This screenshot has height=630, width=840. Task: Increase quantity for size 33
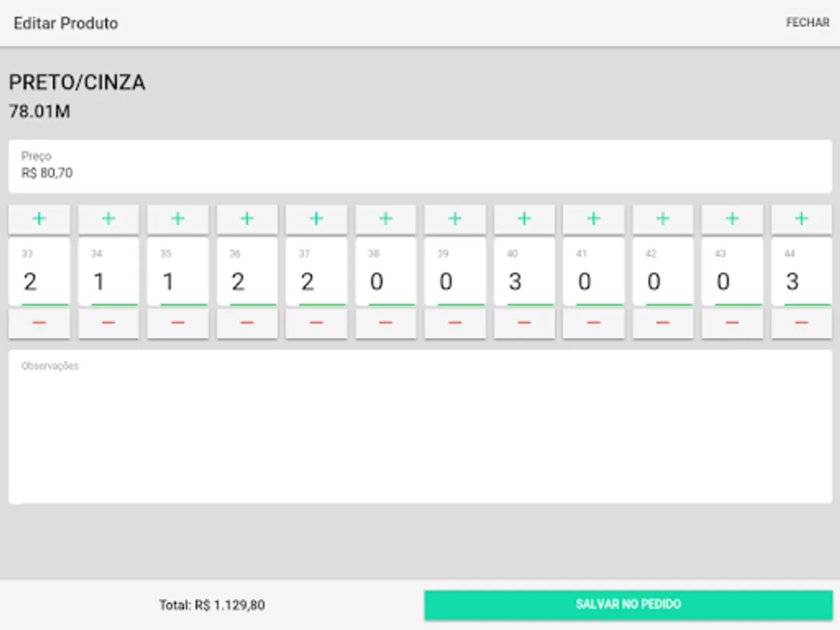pyautogui.click(x=39, y=219)
